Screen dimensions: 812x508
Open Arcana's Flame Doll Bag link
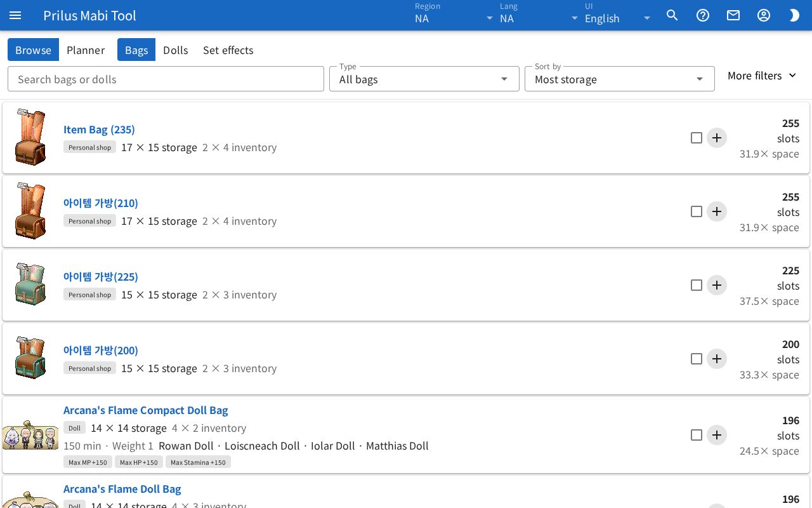pos(122,489)
